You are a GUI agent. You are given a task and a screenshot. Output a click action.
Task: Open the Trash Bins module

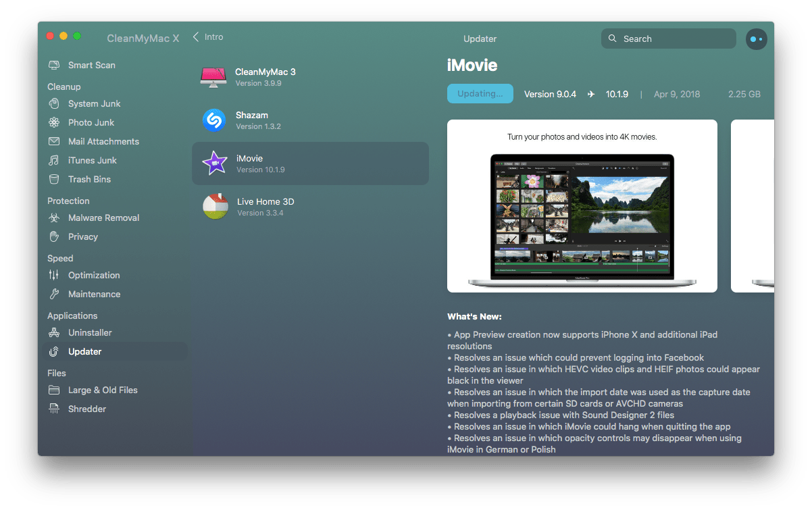[x=88, y=179]
